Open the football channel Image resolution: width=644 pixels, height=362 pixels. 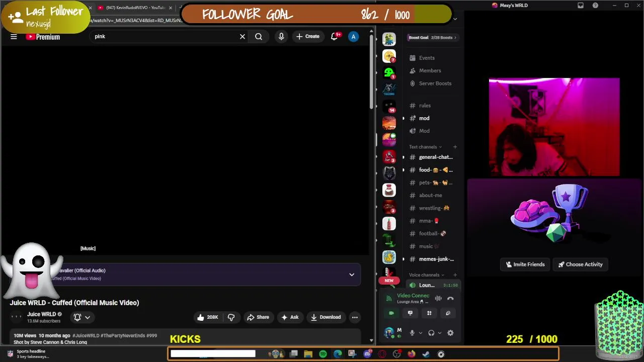[x=433, y=233]
